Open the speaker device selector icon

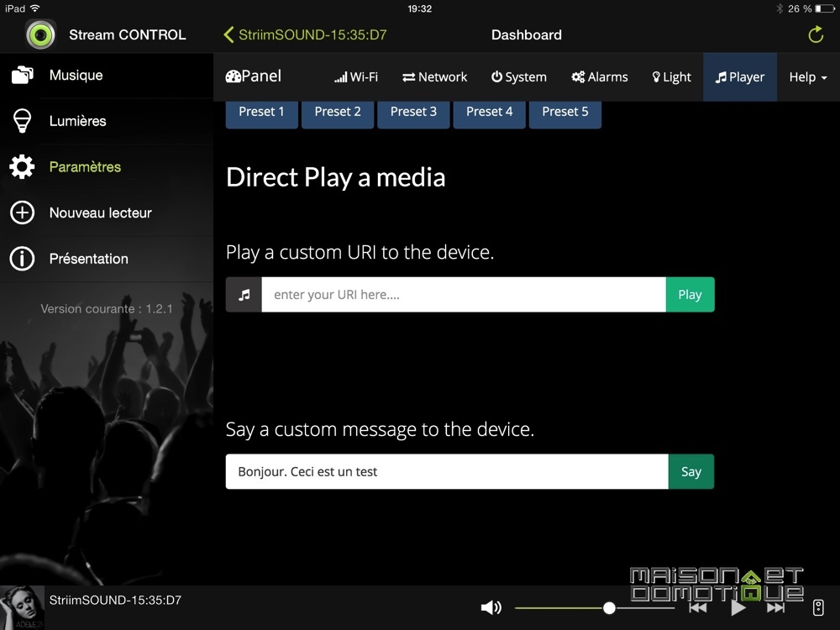(x=818, y=607)
